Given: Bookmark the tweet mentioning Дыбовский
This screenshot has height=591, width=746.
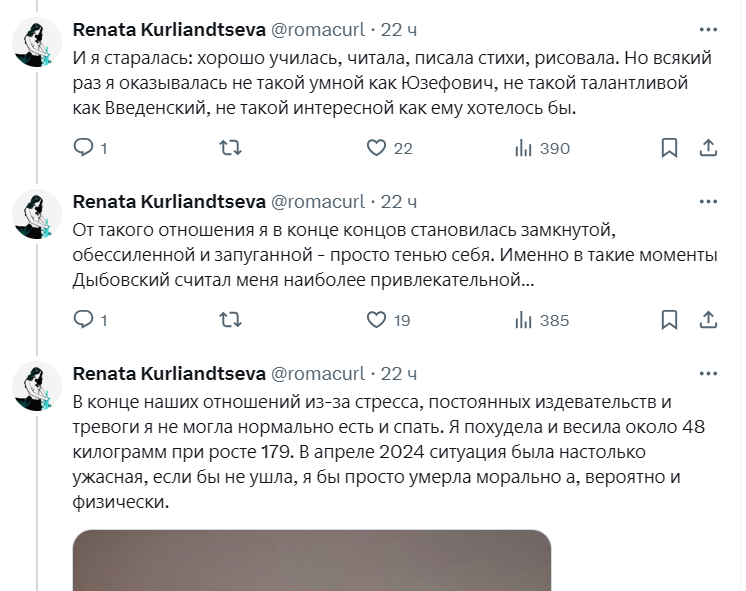Looking at the screenshot, I should pyautogui.click(x=669, y=319).
